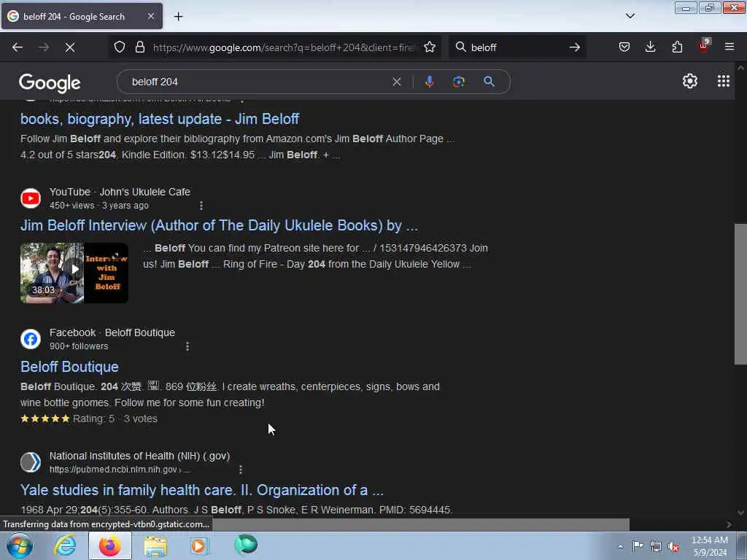
Task: Open the Firefox hamburger menu
Action: click(729, 47)
